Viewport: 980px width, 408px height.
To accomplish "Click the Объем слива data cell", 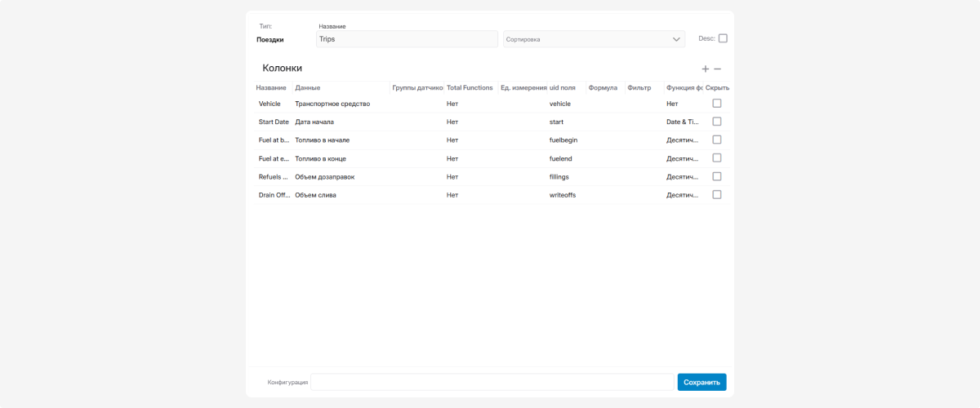I will pos(315,195).
